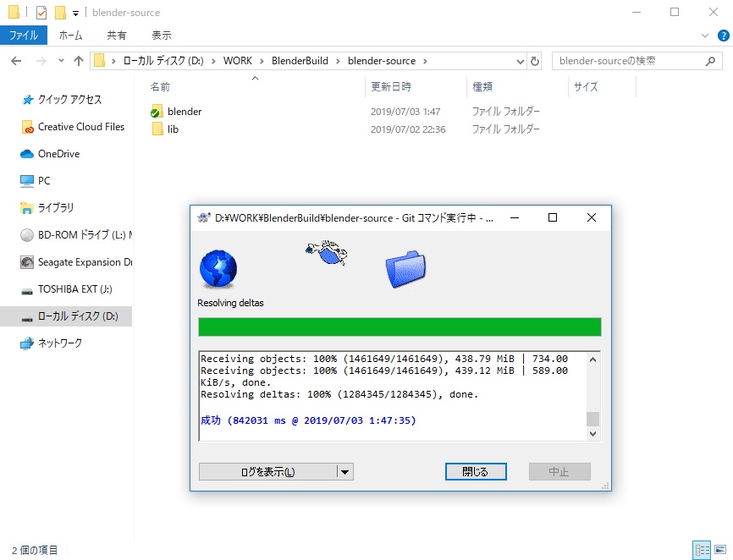This screenshot has height=560, width=733.
Task: Click the TOSHIBA EXT (J:) drive icon
Action: (27, 291)
